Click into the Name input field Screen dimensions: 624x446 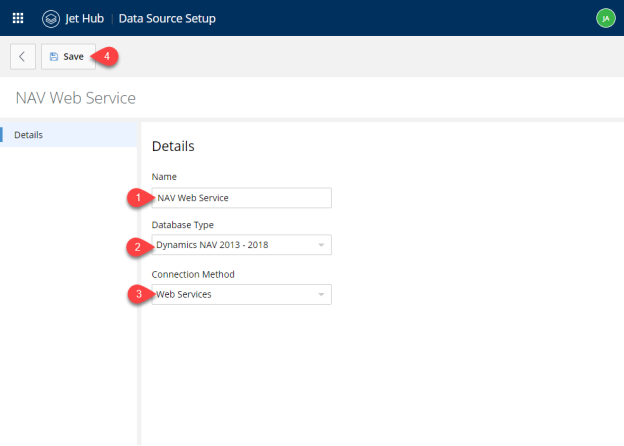point(241,198)
